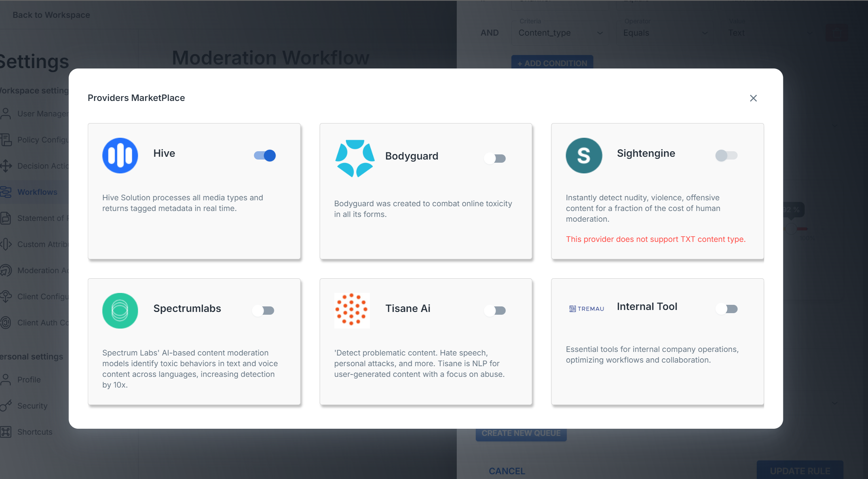The width and height of the screenshot is (868, 479).
Task: Click the Workflows sidebar icon
Action: (x=6, y=192)
